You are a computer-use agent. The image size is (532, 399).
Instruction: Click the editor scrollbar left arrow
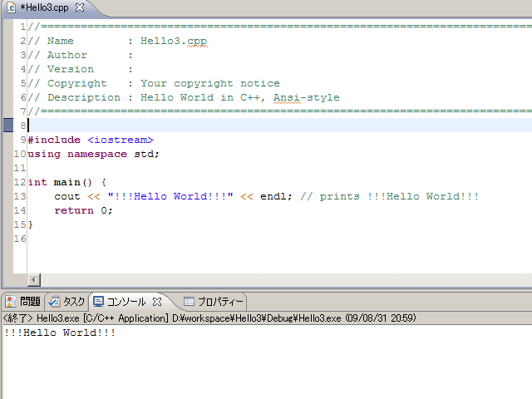pos(34,279)
